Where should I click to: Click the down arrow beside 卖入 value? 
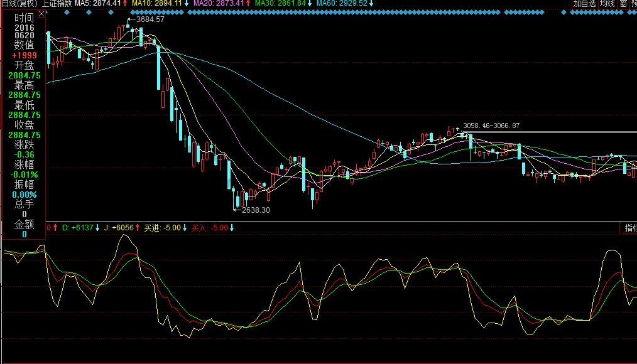click(x=232, y=227)
